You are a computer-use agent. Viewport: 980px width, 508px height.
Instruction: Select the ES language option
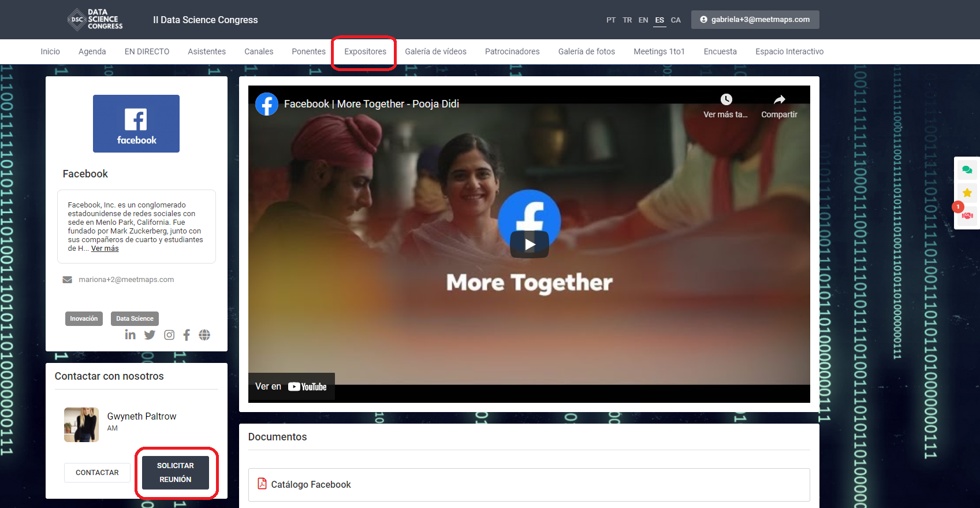(659, 20)
